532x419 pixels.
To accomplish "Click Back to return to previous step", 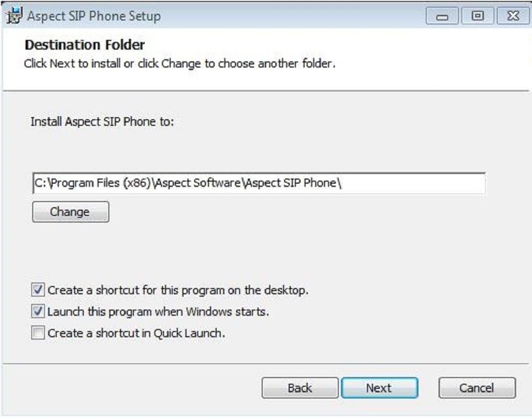I will pos(299,387).
